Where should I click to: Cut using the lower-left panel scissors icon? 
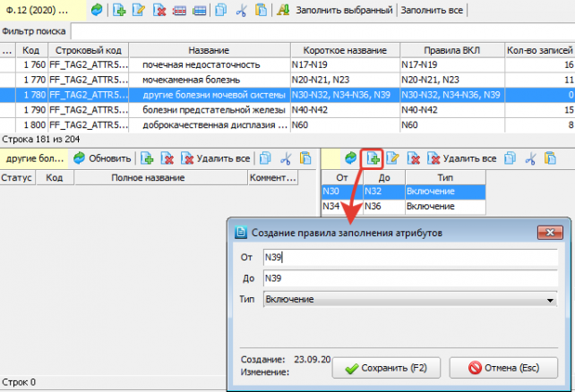[x=286, y=158]
